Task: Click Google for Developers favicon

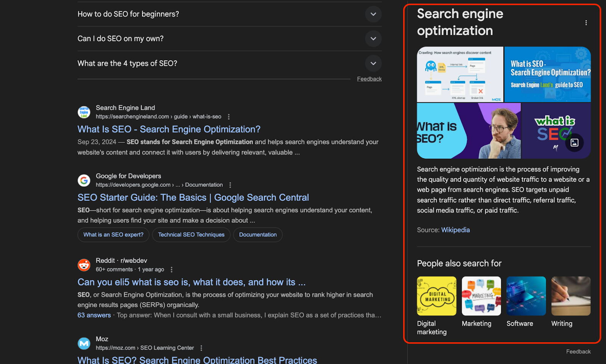Action: point(84,180)
